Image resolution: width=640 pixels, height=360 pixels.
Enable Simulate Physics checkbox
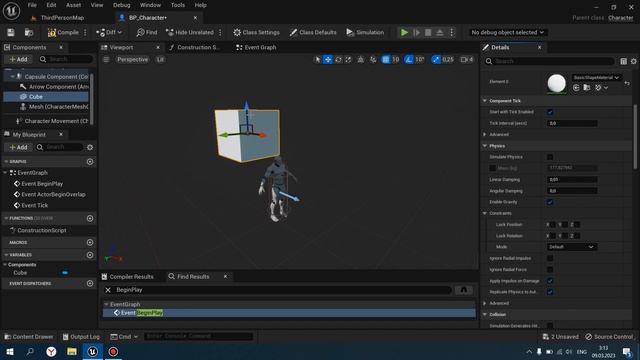[x=550, y=157]
